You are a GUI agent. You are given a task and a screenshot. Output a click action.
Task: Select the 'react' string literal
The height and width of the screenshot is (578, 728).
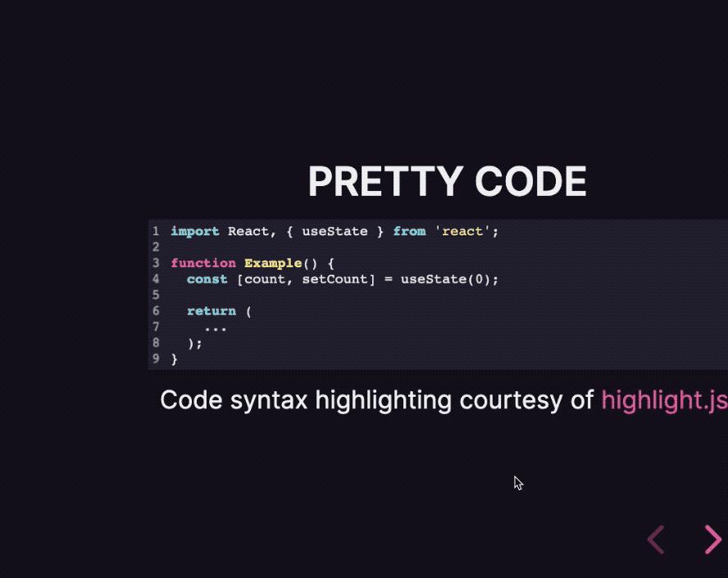tap(463, 231)
